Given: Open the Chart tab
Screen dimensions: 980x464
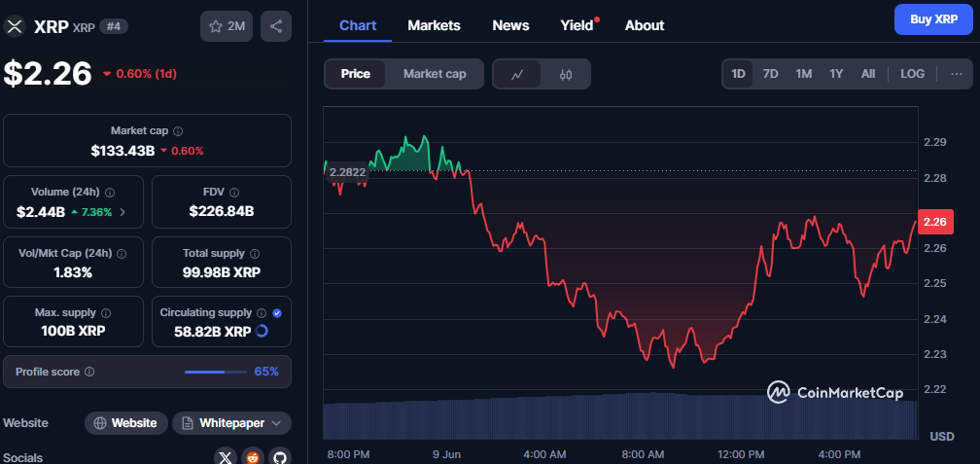Looking at the screenshot, I should pos(358,25).
